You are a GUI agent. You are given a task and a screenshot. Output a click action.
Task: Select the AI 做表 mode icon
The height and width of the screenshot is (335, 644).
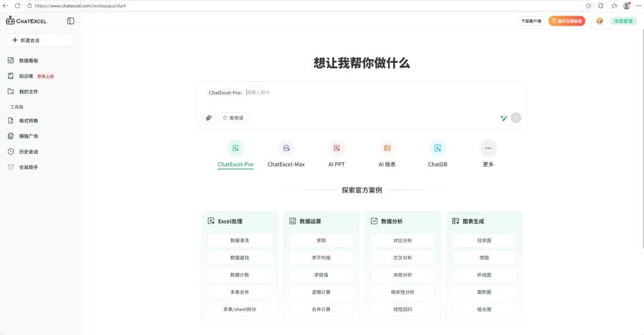[387, 148]
